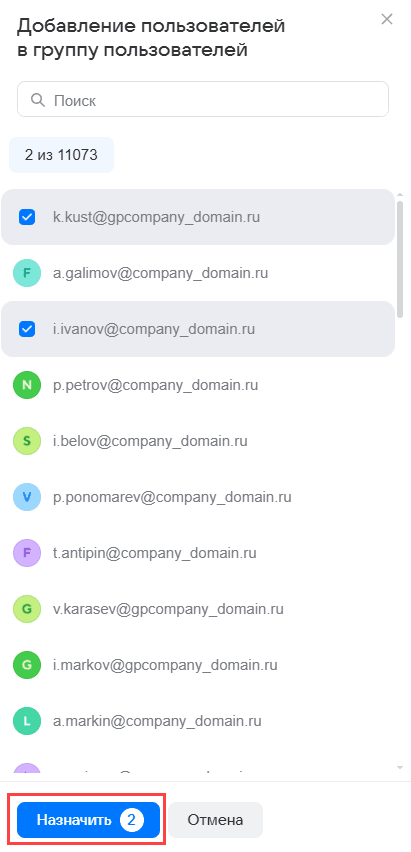This screenshot has height=852, width=411.
Task: Click the scrollbar up arrow
Action: 400,195
